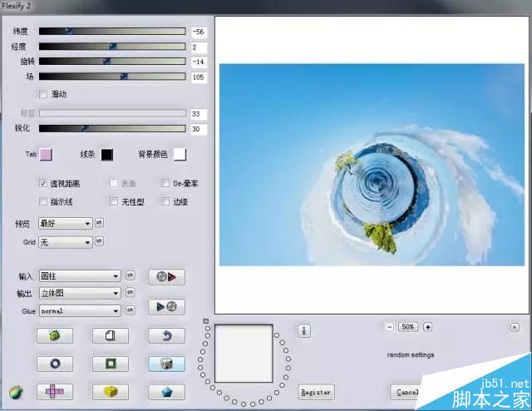Click the copy pages icon button
Screen dimensions: 532x411
pyautogui.click(x=111, y=335)
